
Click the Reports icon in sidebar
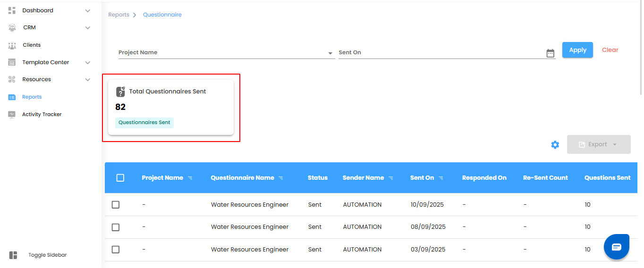(12, 97)
